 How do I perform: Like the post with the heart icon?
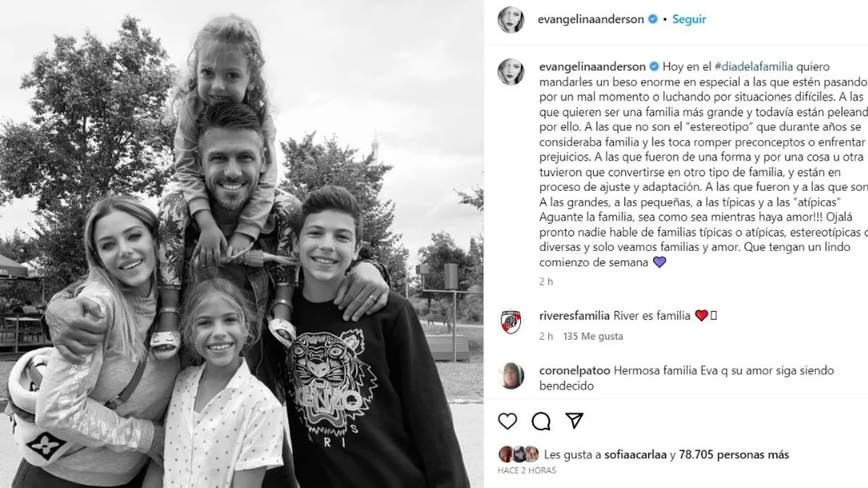[509, 421]
